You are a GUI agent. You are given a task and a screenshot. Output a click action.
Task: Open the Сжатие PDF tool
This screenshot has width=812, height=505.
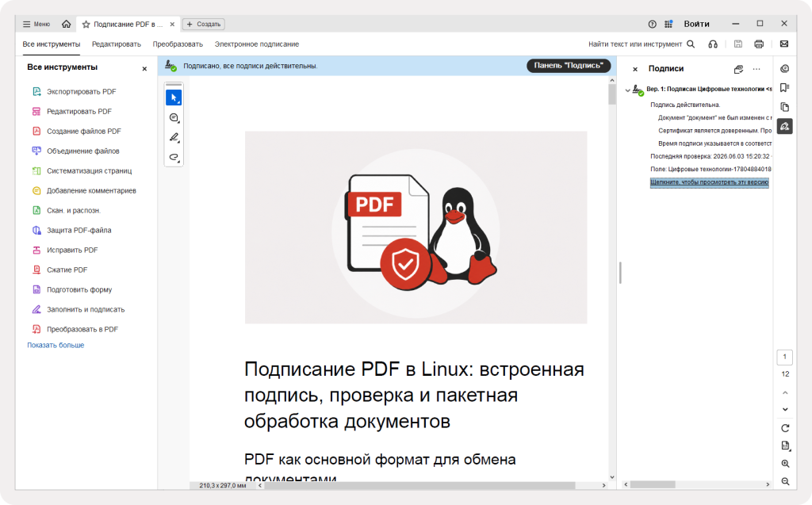pos(59,270)
